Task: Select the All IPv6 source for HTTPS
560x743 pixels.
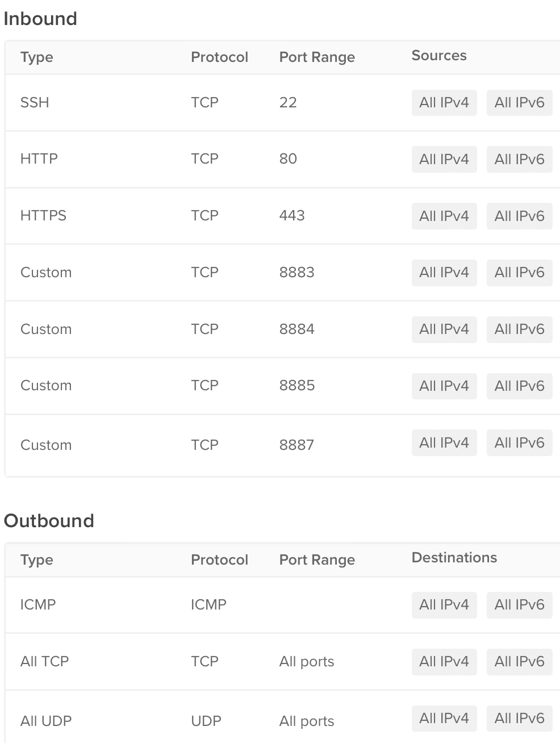Action: tap(519, 216)
